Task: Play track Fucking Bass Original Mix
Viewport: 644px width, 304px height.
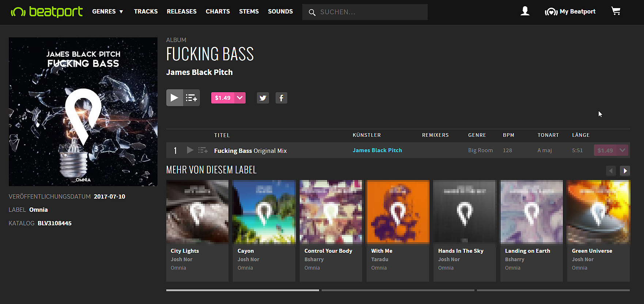Action: point(190,150)
